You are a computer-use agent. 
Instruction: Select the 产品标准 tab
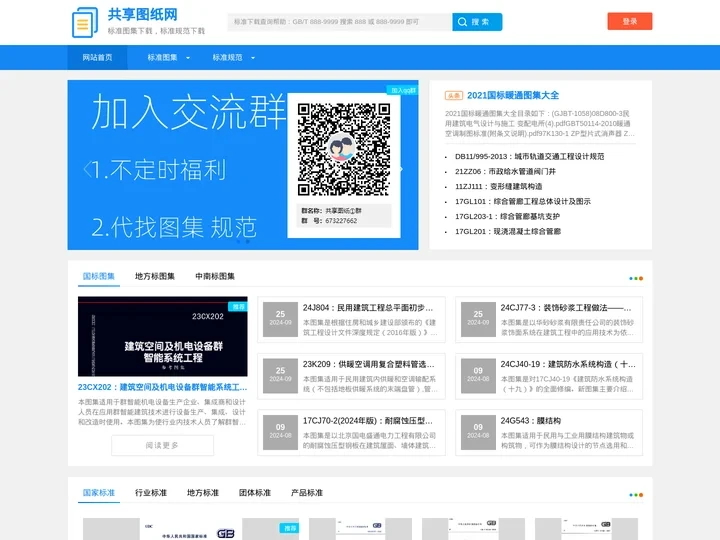coord(307,493)
